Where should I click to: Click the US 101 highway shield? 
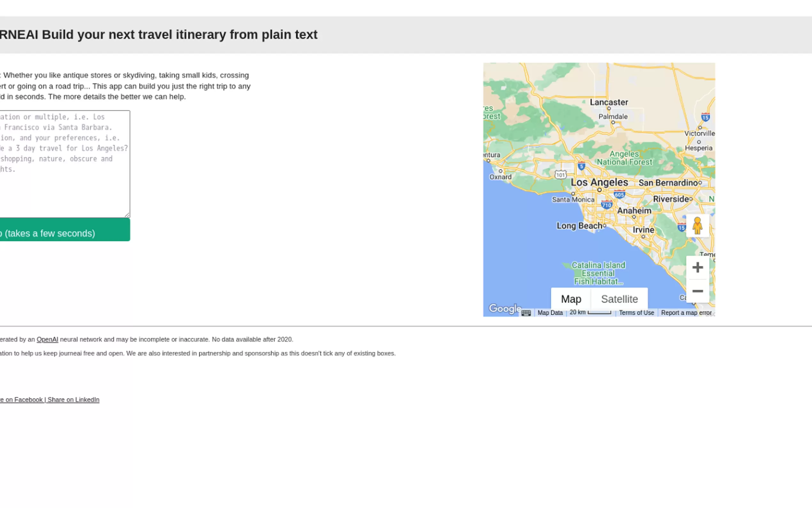click(560, 175)
